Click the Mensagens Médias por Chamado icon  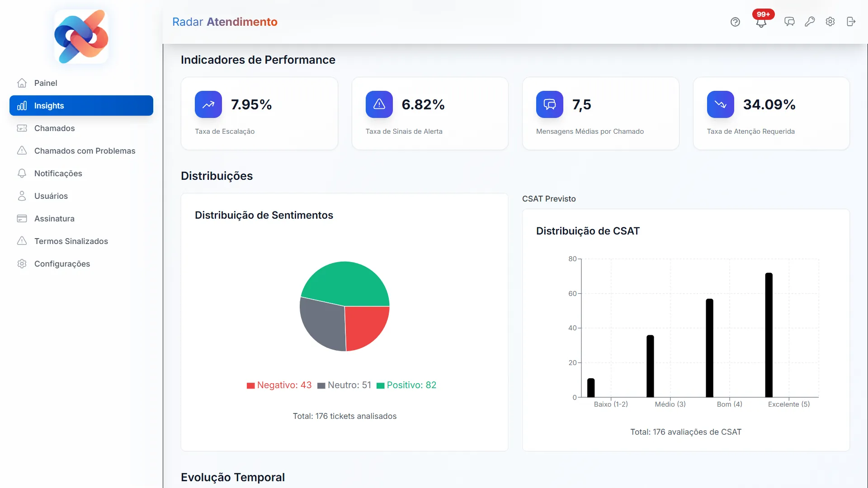pyautogui.click(x=549, y=104)
